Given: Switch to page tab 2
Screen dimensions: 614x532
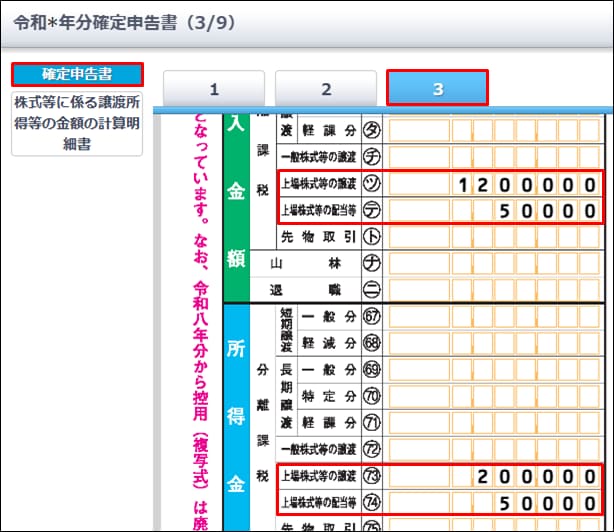Looking at the screenshot, I should pyautogui.click(x=326, y=88).
